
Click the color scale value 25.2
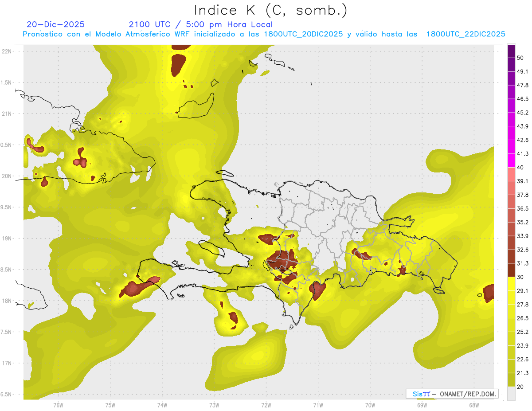pos(523,332)
